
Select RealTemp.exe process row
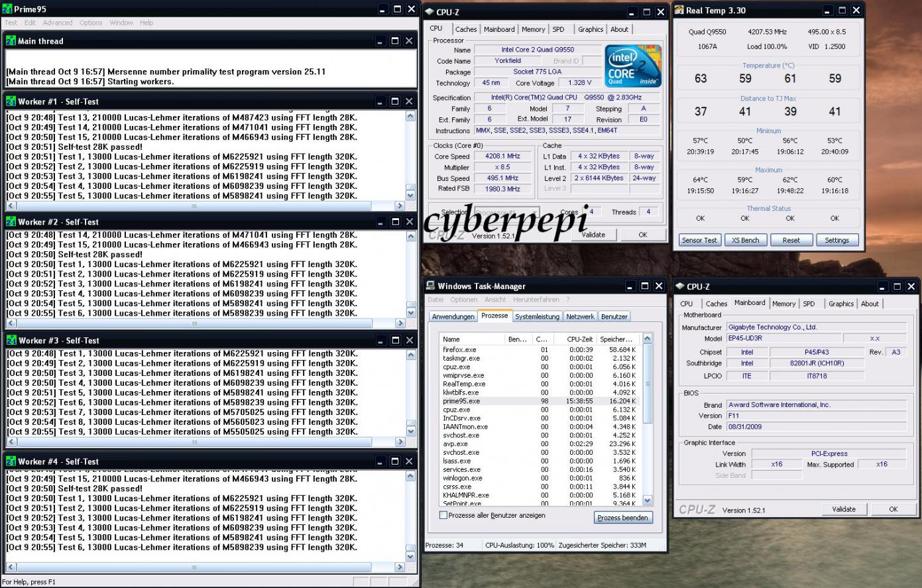click(x=540, y=384)
